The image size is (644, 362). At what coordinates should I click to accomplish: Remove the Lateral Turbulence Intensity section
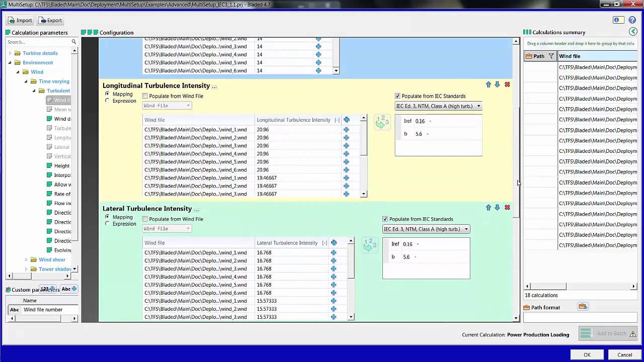(507, 207)
